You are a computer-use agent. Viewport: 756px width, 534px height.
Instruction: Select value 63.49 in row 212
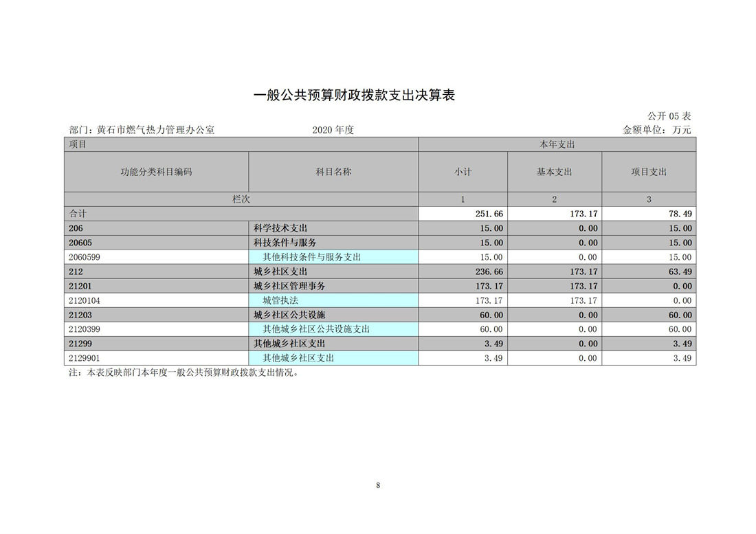click(680, 272)
